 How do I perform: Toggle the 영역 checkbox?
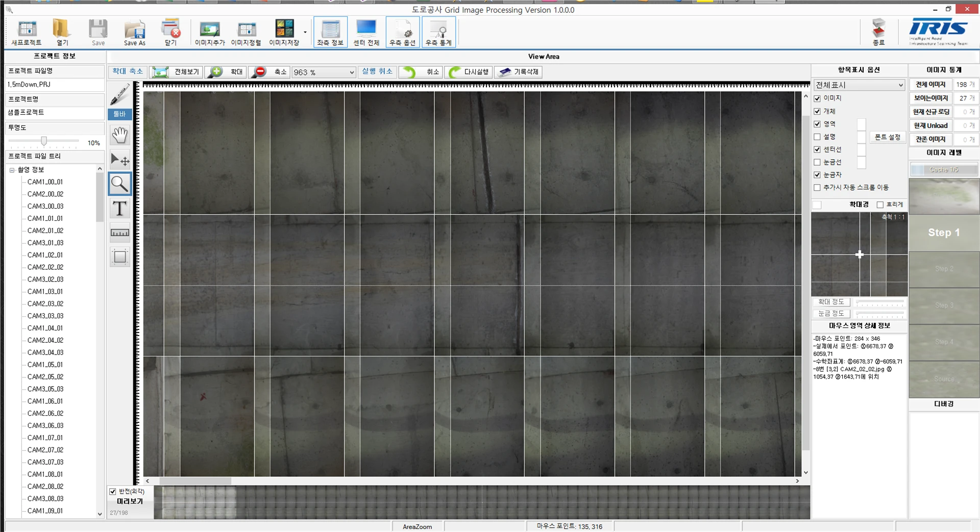point(817,124)
